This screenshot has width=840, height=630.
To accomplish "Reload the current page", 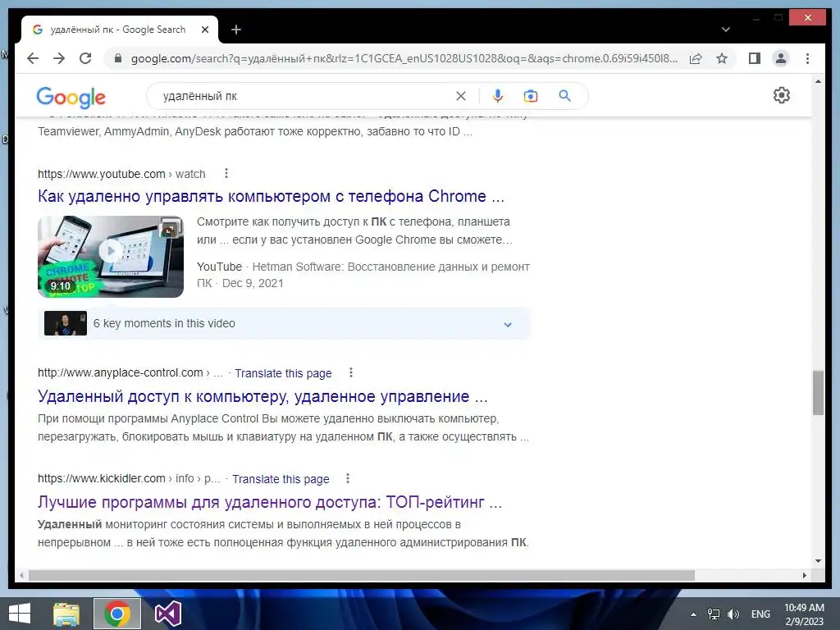I will [x=85, y=58].
